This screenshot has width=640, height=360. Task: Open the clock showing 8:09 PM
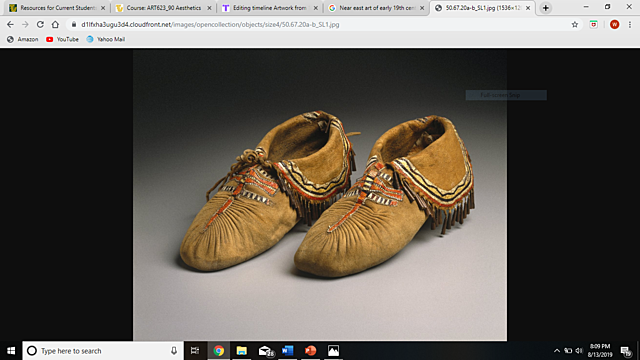pos(600,351)
